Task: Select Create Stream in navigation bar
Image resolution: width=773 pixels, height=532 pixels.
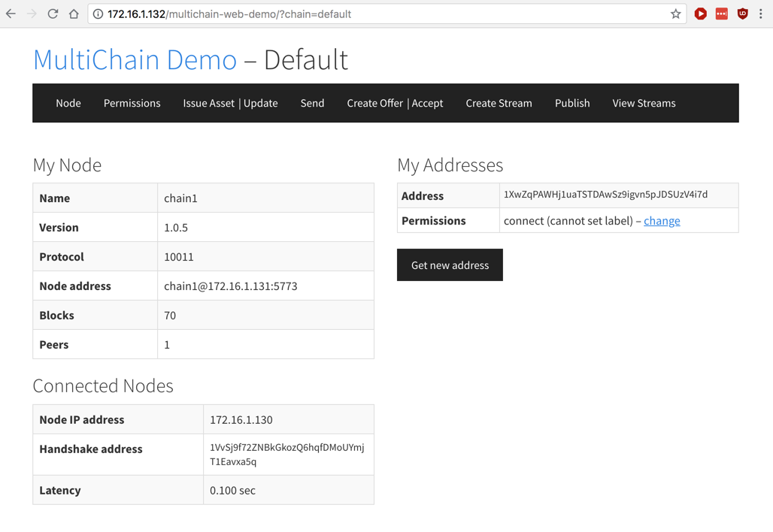Action: pos(499,103)
